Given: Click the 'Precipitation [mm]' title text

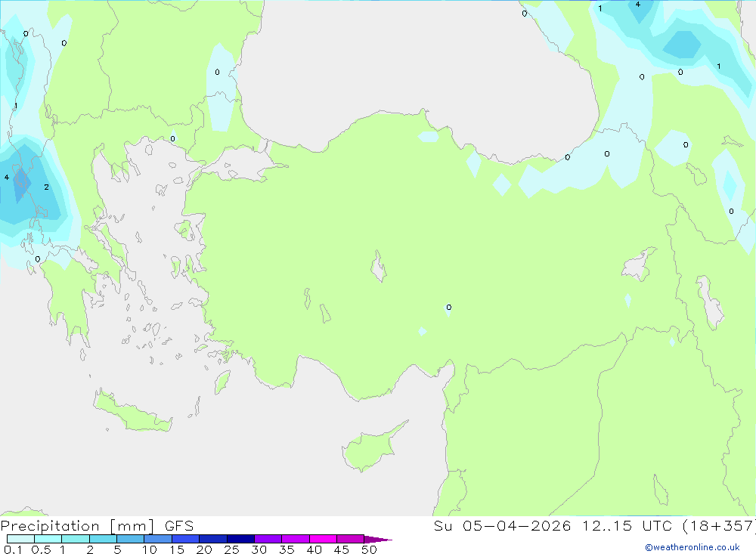Looking at the screenshot, I should (77, 526).
